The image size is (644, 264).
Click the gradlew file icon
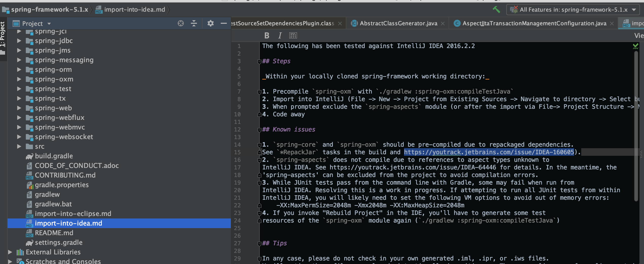click(29, 195)
